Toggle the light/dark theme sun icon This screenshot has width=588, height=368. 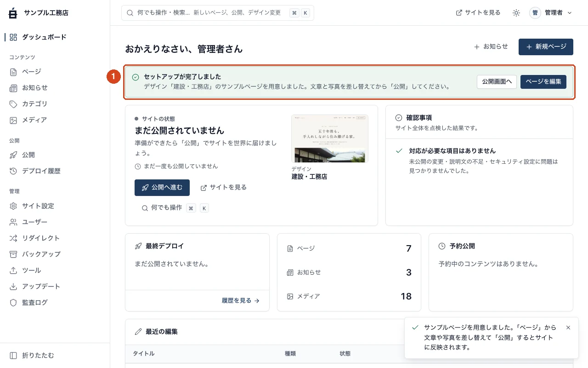pyautogui.click(x=516, y=13)
